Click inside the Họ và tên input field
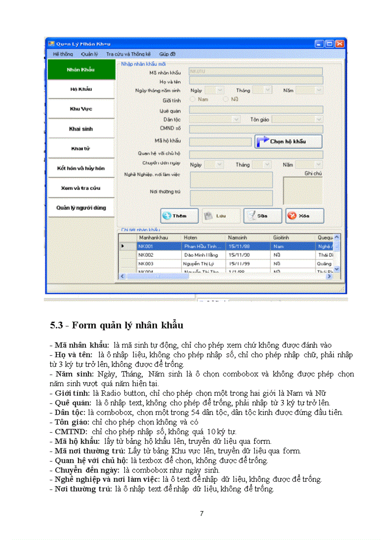The image size is (392, 540). [x=255, y=80]
